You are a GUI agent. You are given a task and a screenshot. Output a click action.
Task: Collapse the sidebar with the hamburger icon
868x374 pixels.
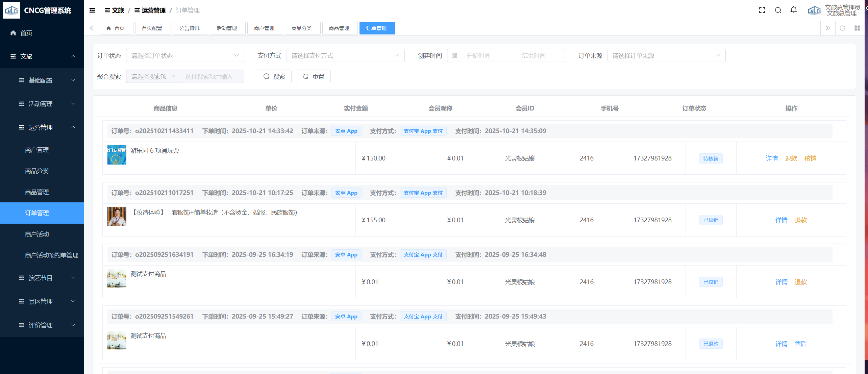92,10
